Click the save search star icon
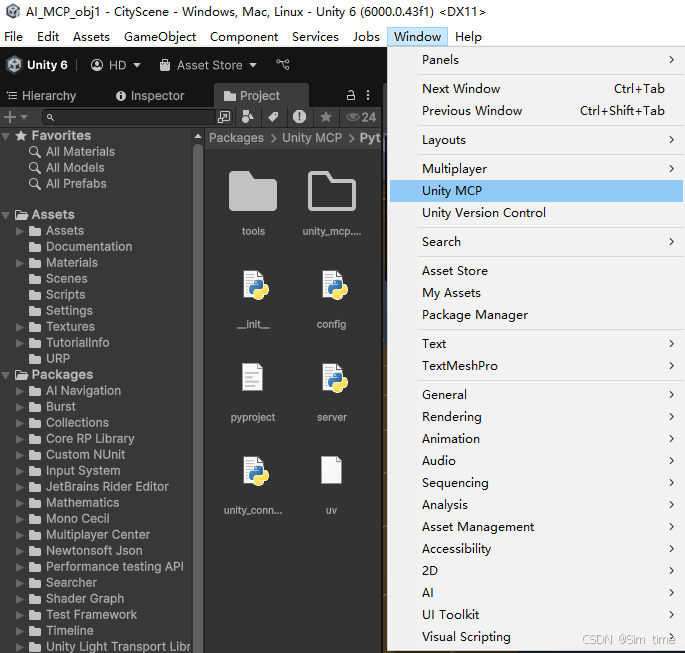 [x=325, y=117]
